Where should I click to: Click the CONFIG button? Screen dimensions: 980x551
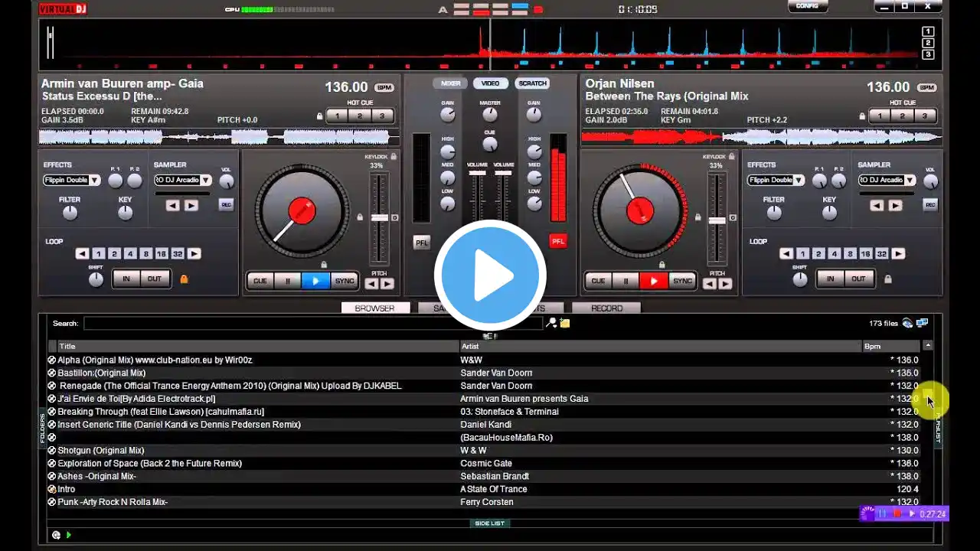[807, 6]
